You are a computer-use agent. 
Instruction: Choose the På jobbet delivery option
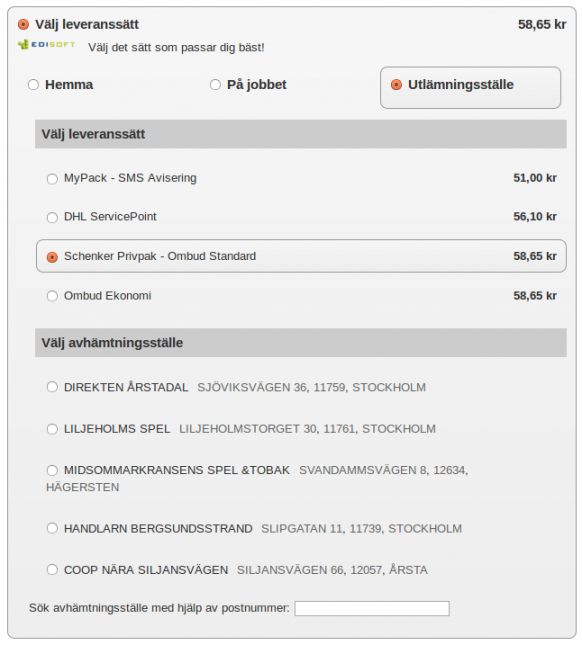point(215,85)
